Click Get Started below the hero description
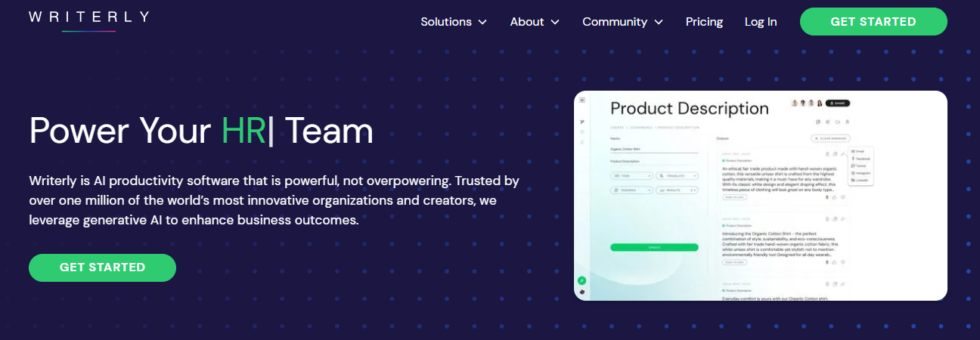Screen dimensions: 980x340 (102, 267)
